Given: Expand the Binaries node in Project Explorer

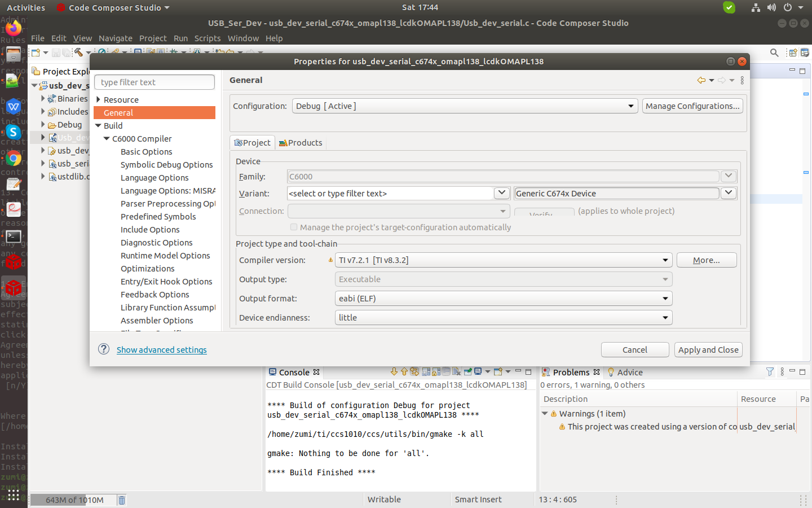Looking at the screenshot, I should tap(43, 98).
